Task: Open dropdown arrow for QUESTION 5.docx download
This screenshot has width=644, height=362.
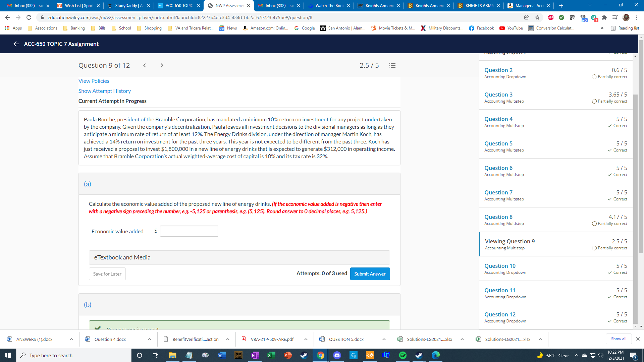Action: [x=384, y=339]
